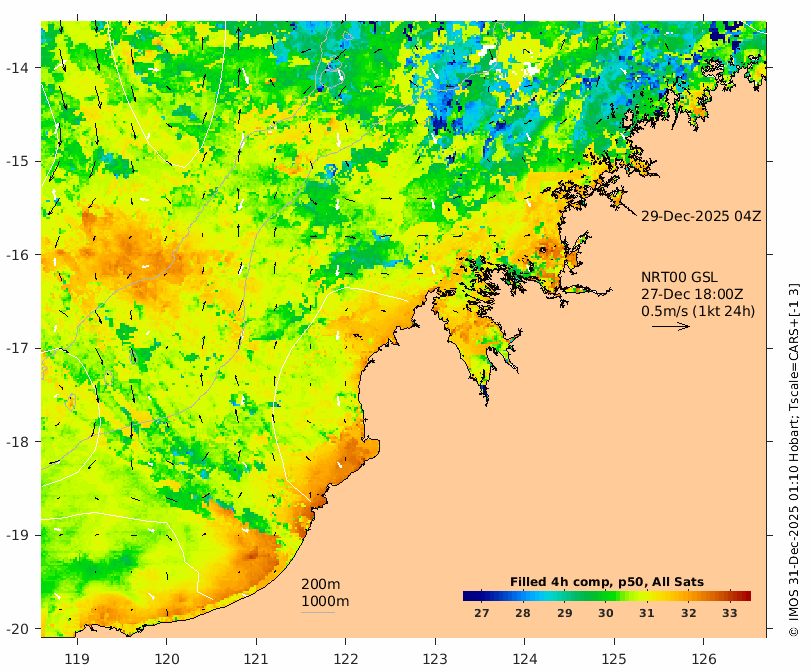The height and width of the screenshot is (672, 810).
Task: Click the latitude axis label -14
Action: pos(18,68)
